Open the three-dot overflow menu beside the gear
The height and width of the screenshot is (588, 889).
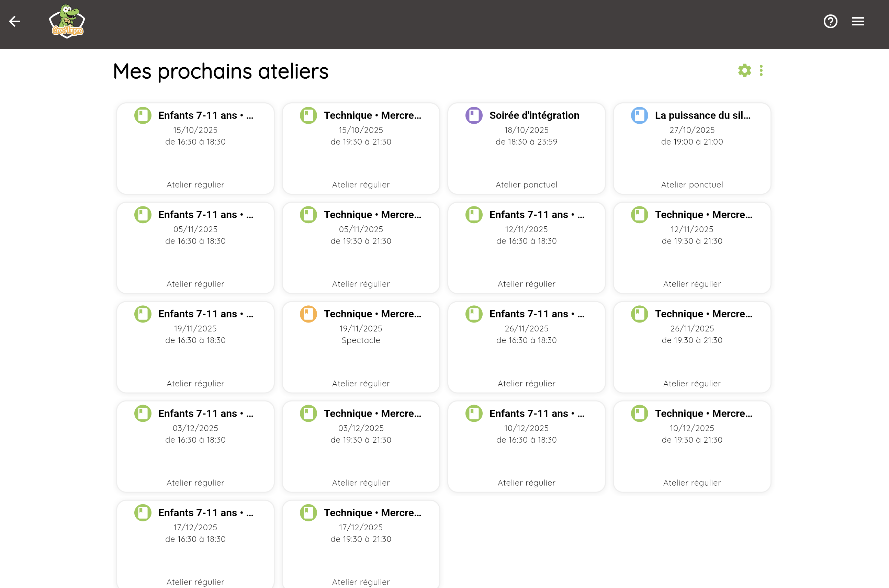pyautogui.click(x=761, y=70)
